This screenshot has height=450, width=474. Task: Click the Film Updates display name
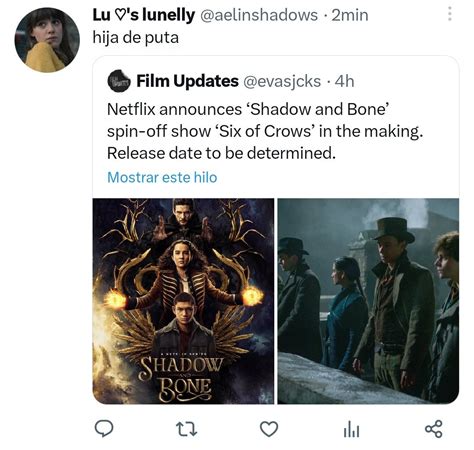[187, 81]
